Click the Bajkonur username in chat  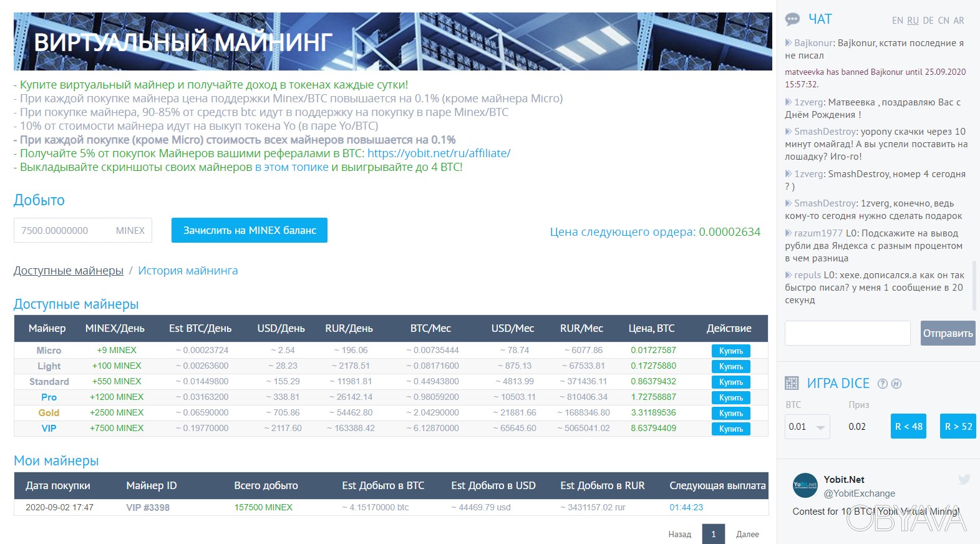tap(813, 43)
